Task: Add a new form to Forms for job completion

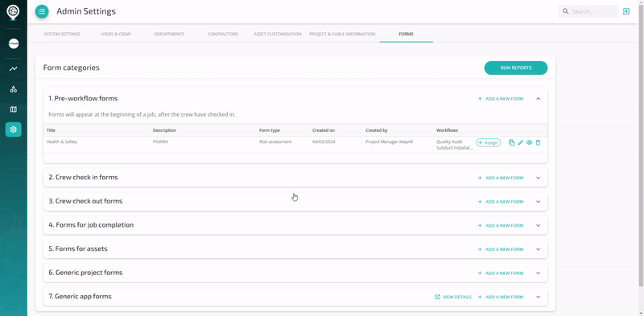Action: pyautogui.click(x=501, y=226)
